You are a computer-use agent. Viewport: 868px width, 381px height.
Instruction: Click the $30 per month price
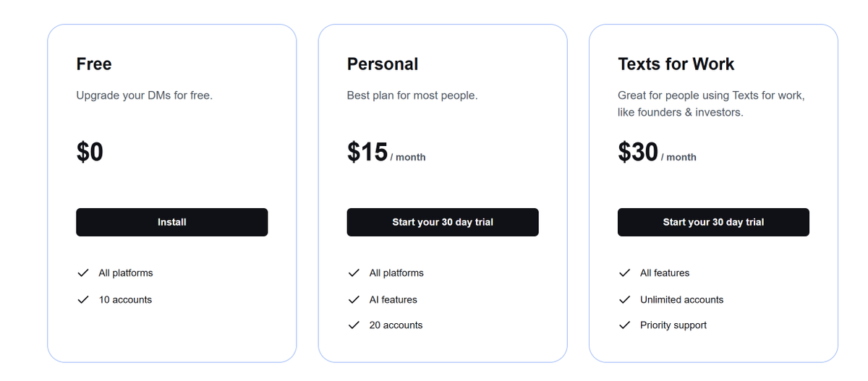tap(657, 152)
